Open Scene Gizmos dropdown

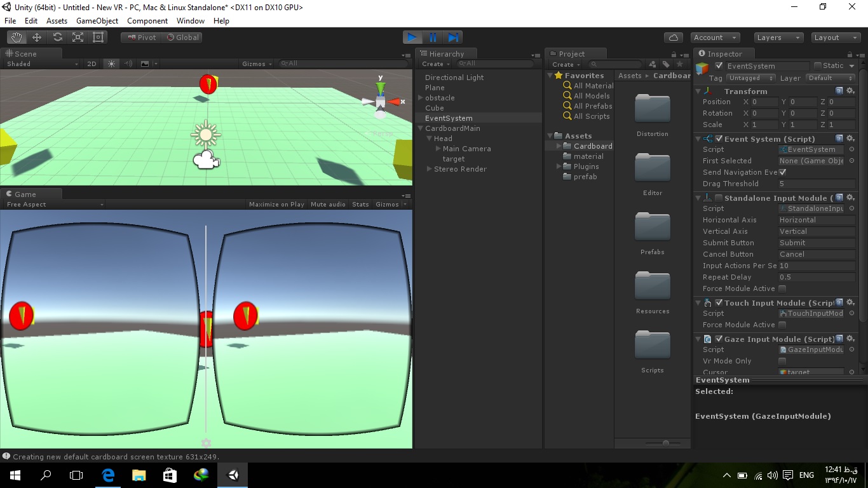(x=257, y=64)
